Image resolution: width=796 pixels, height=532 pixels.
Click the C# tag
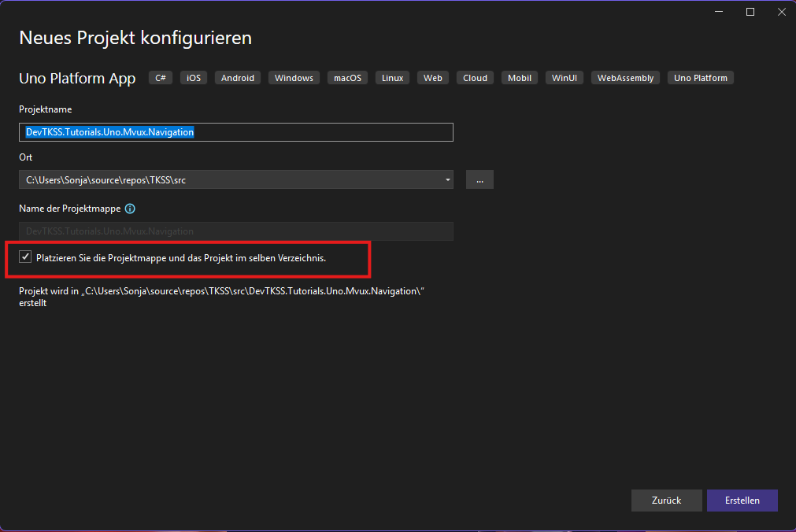161,78
